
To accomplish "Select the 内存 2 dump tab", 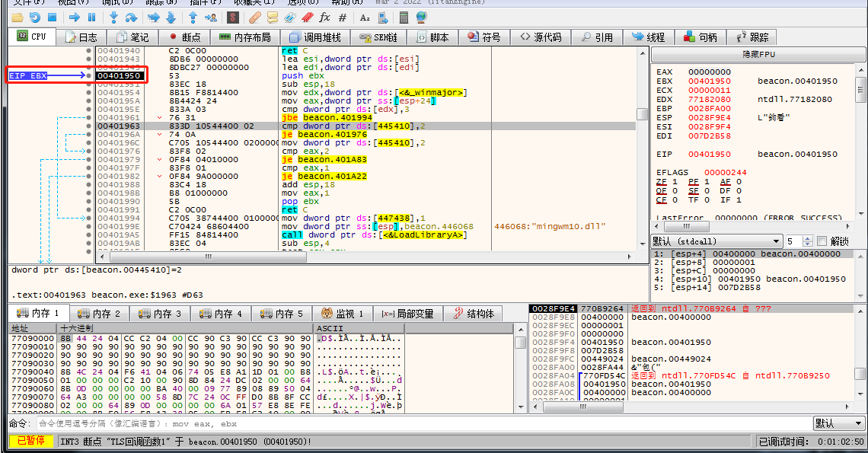I will [99, 314].
